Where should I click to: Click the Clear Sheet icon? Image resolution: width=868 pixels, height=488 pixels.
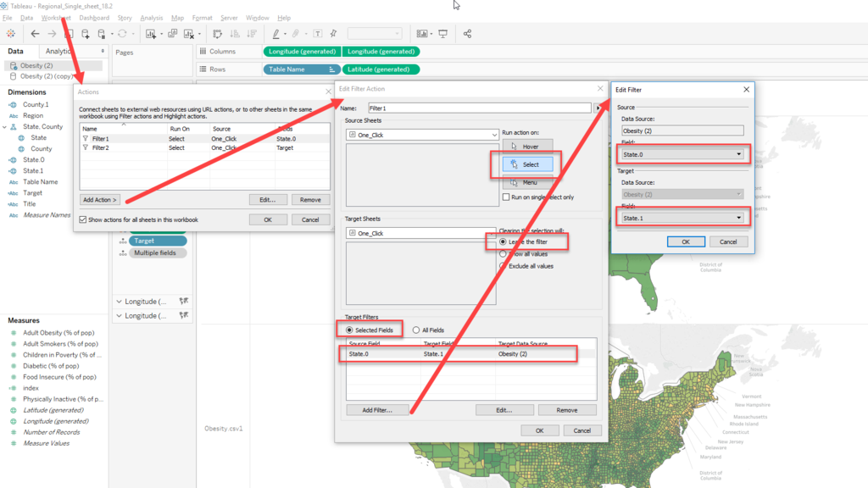click(189, 34)
